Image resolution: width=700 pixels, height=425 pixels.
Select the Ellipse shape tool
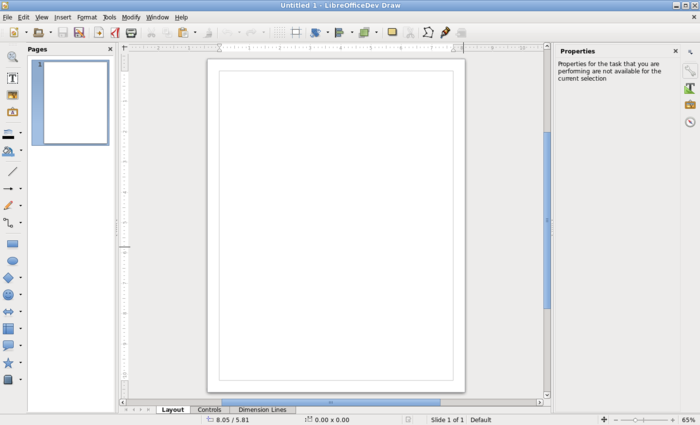coord(12,261)
